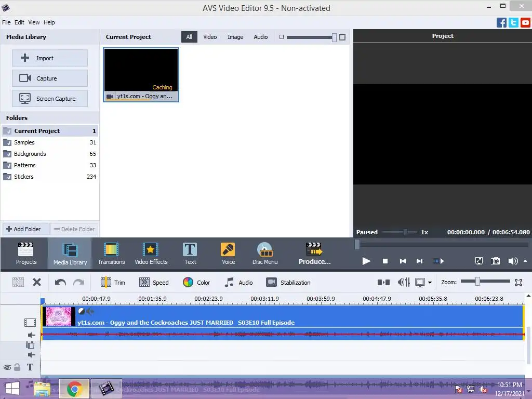Image resolution: width=532 pixels, height=399 pixels.
Task: Click the timeline display mode monitor icon
Action: pyautogui.click(x=420, y=282)
